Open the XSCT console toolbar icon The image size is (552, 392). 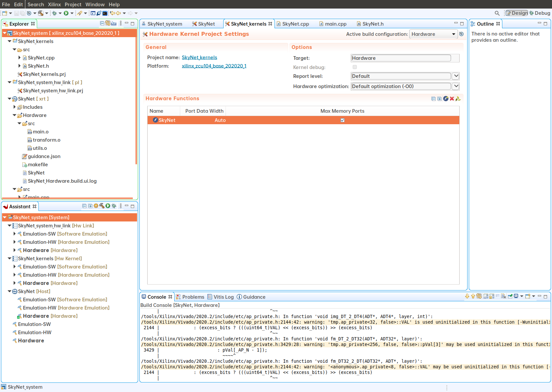coord(93,13)
